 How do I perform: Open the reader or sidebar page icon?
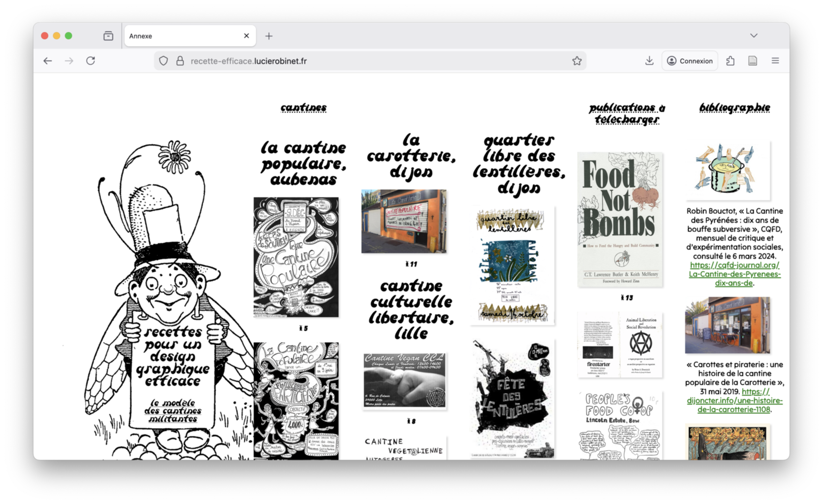tap(753, 61)
